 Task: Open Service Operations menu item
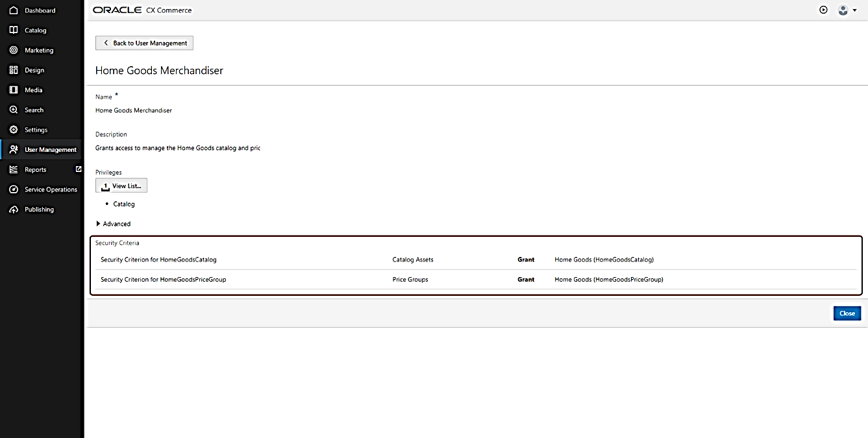point(51,189)
